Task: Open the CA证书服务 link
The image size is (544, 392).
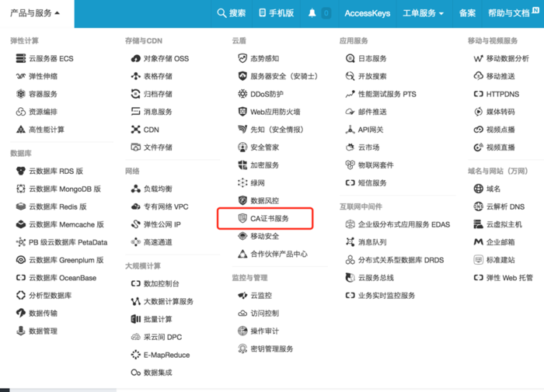Action: coord(269,219)
